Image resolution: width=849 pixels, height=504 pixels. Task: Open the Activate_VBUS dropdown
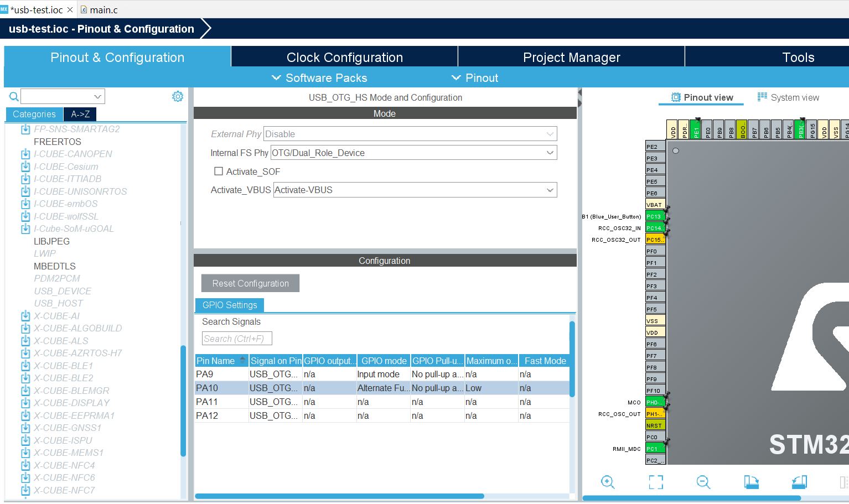click(415, 190)
